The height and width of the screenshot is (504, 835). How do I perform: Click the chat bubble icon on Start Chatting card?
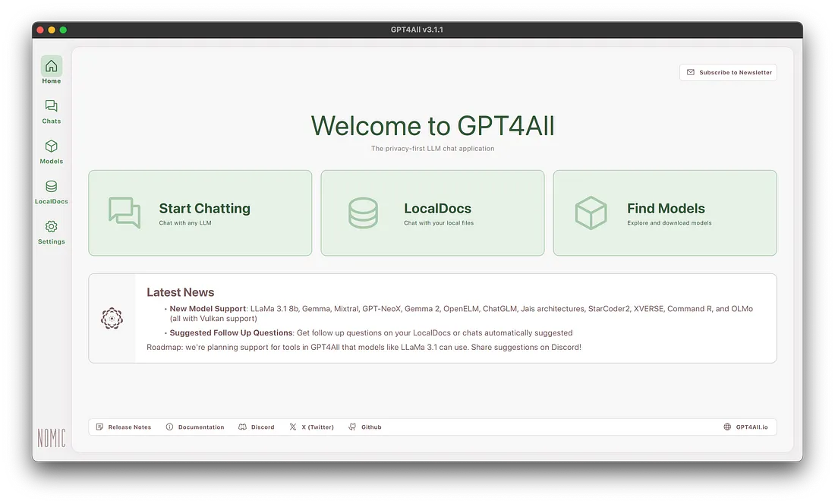(124, 213)
